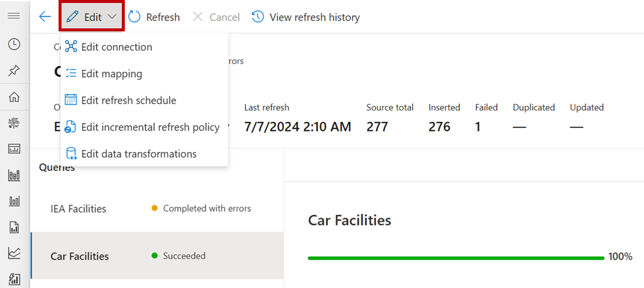
Task: Click the report document sidebar icon
Action: (14, 227)
